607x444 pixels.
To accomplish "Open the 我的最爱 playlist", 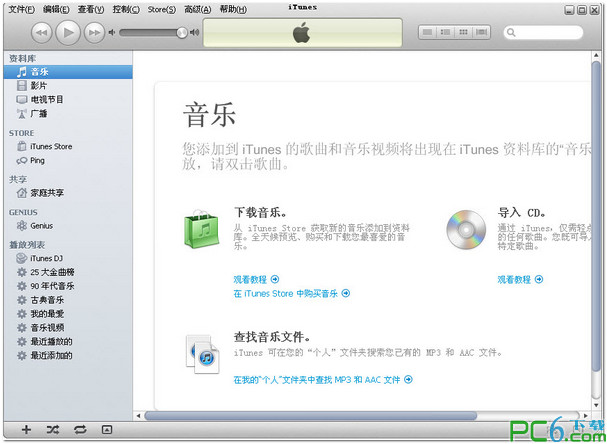I will click(68, 314).
